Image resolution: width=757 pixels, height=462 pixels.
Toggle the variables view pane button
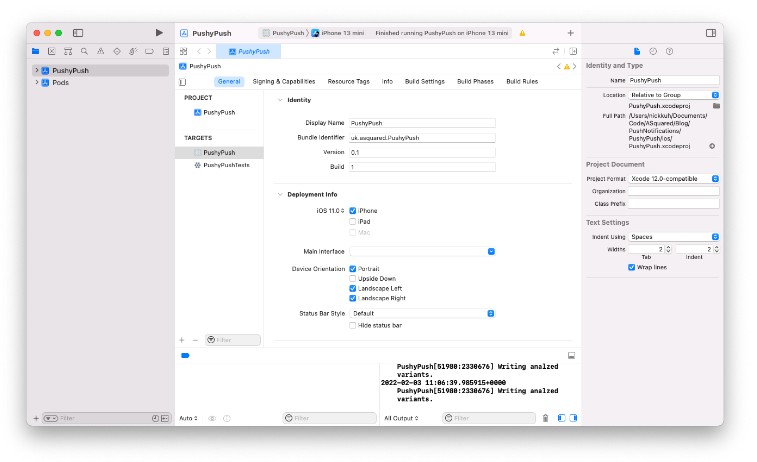[x=561, y=418]
